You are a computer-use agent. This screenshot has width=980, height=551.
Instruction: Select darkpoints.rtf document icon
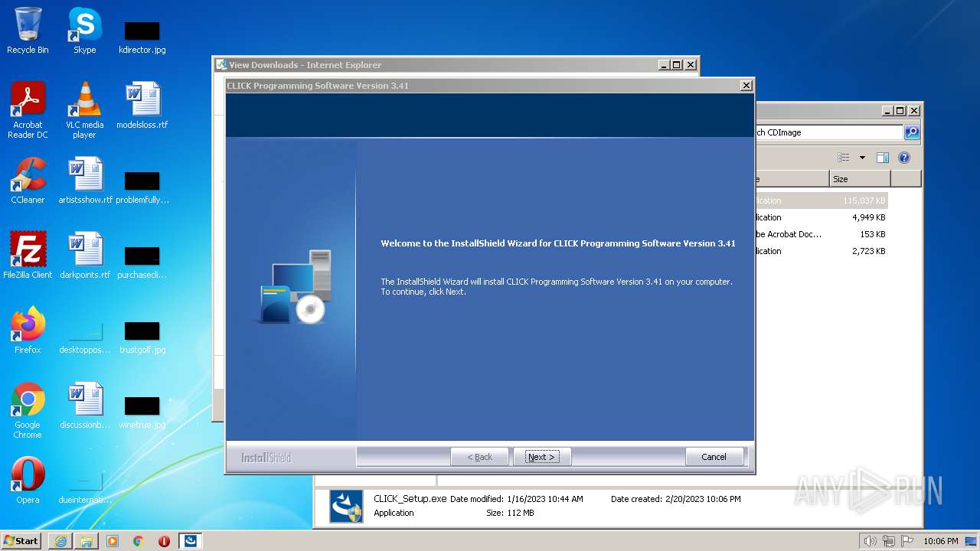(x=85, y=256)
